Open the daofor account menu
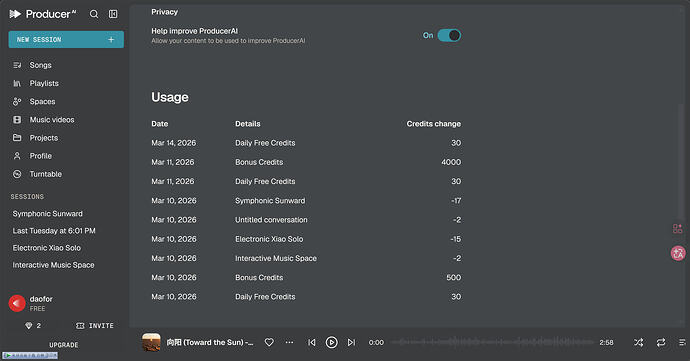690x361 pixels. tap(41, 303)
